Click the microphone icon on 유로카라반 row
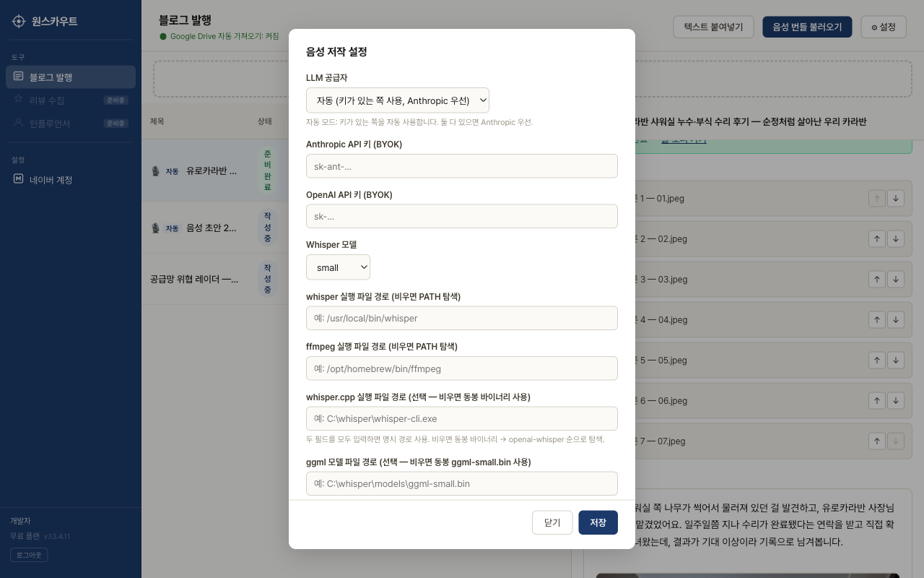The width and height of the screenshot is (924, 578). coord(155,171)
